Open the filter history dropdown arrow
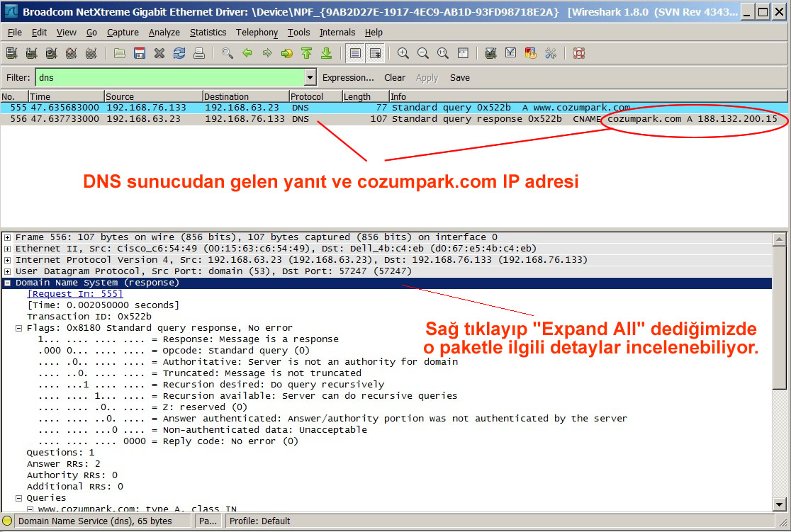This screenshot has height=532, width=791. pos(310,78)
